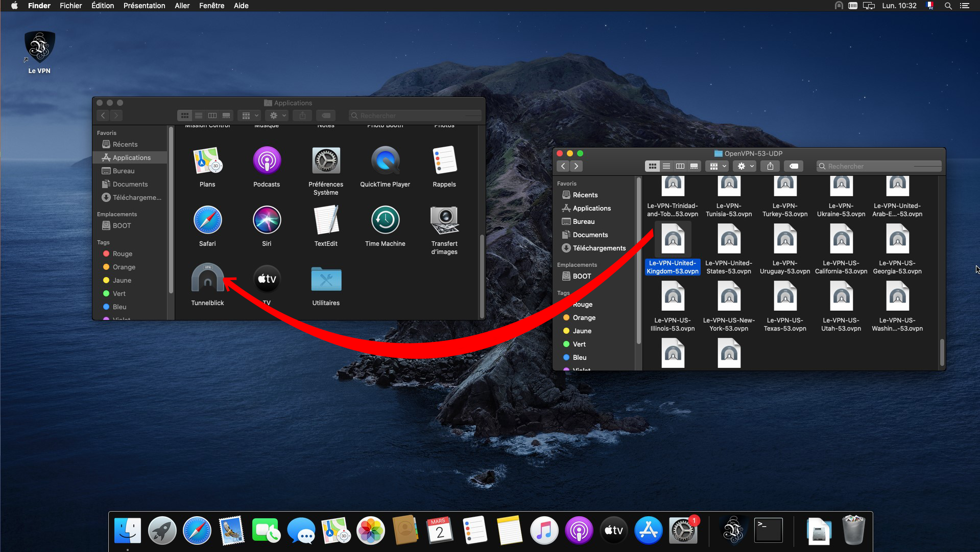
Task: Switch OpenVPN window to column view
Action: pos(680,166)
